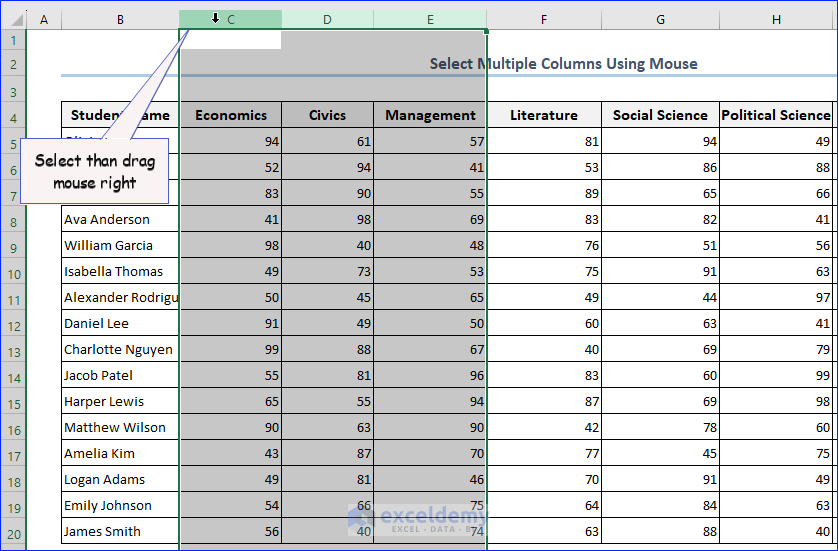Select column D header
The image size is (838, 551).
(x=328, y=20)
